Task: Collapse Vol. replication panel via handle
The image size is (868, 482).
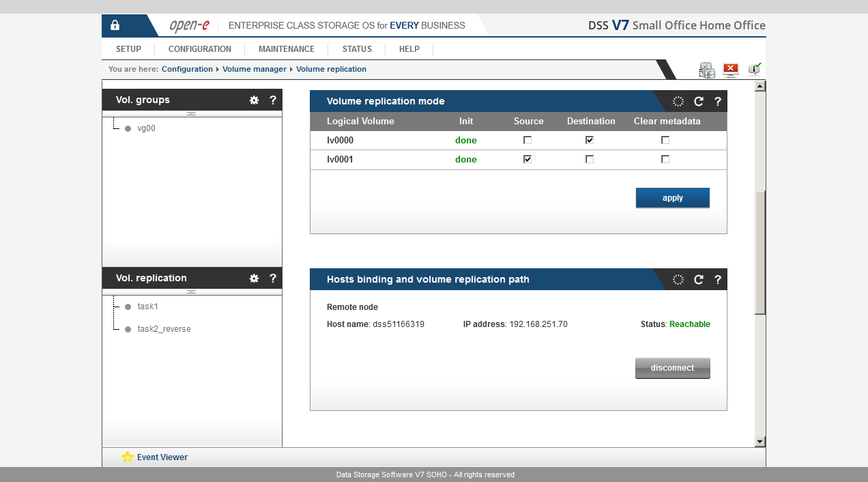Action: coord(192,292)
